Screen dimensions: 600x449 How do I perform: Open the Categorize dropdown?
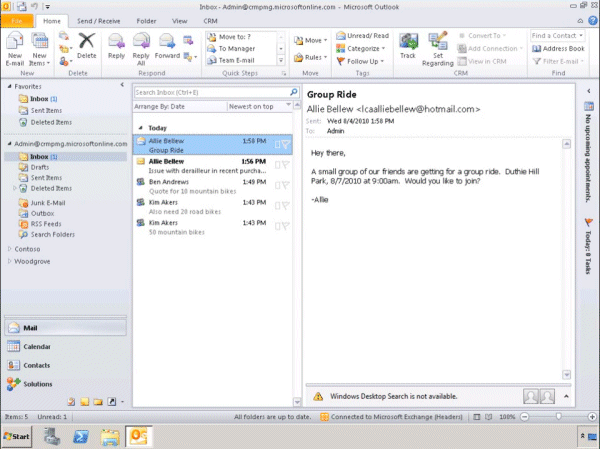(360, 49)
